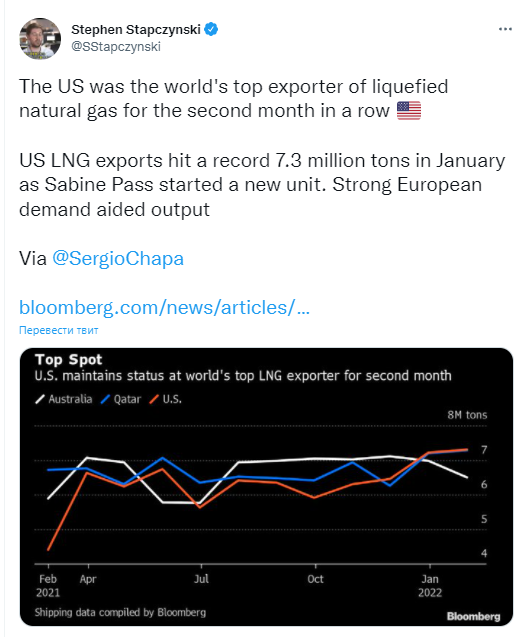The height and width of the screenshot is (637, 527).
Task: Click the Jul axis tick label
Action: (201, 579)
